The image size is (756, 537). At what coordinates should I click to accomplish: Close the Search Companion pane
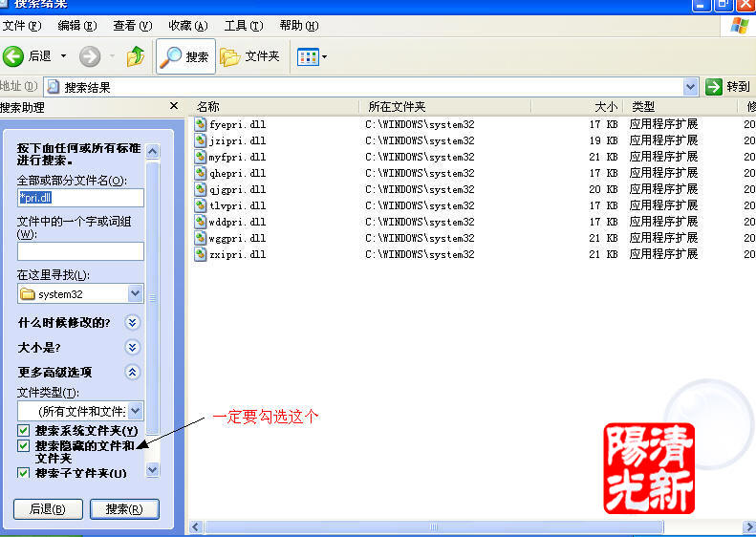pyautogui.click(x=174, y=105)
